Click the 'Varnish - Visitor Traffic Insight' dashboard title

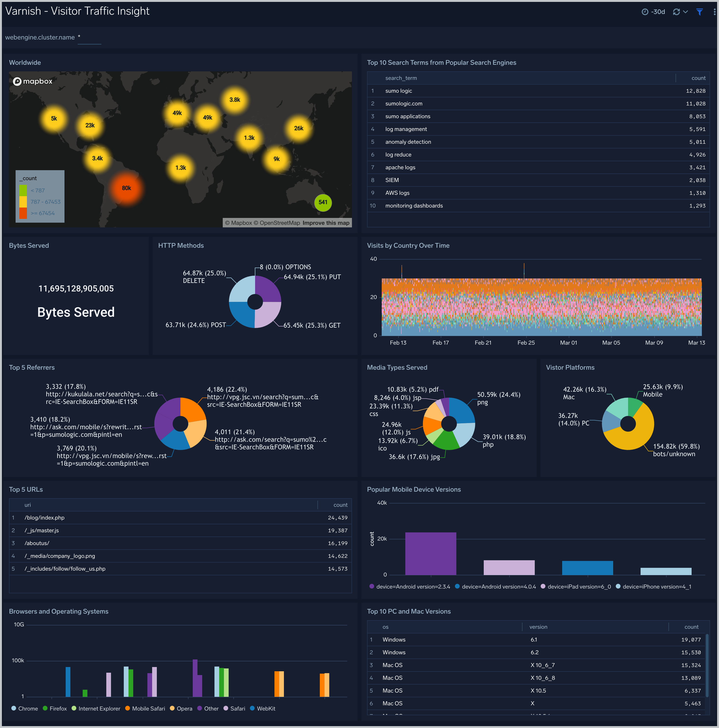point(77,11)
